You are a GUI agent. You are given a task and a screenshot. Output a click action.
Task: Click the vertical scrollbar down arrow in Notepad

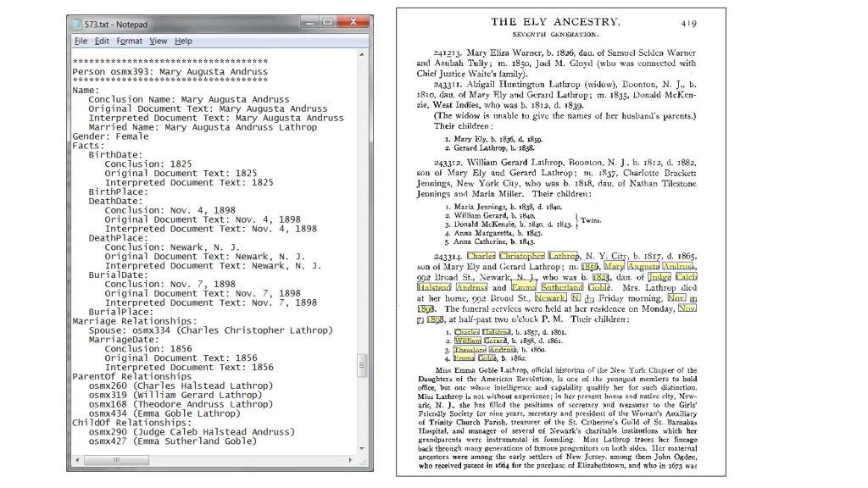(364, 449)
